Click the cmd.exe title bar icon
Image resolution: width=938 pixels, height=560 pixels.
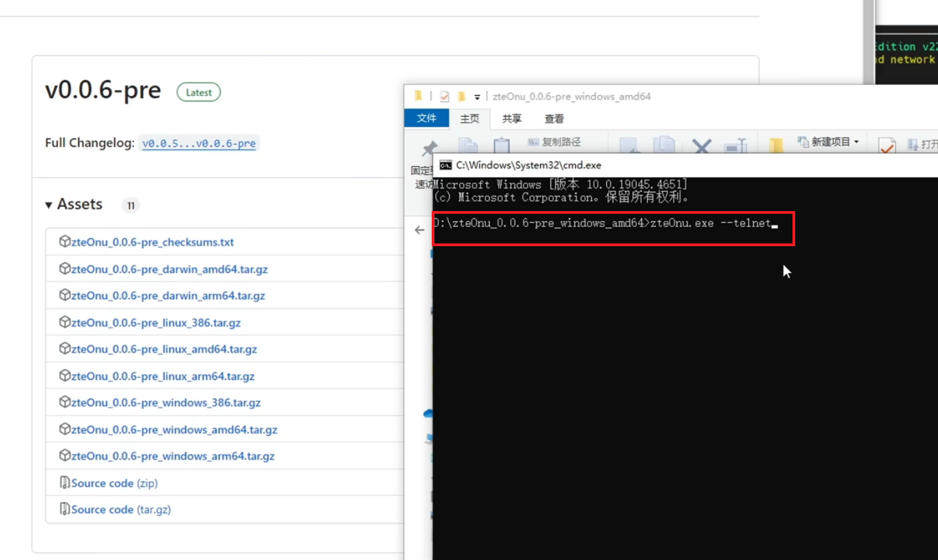[x=446, y=165]
